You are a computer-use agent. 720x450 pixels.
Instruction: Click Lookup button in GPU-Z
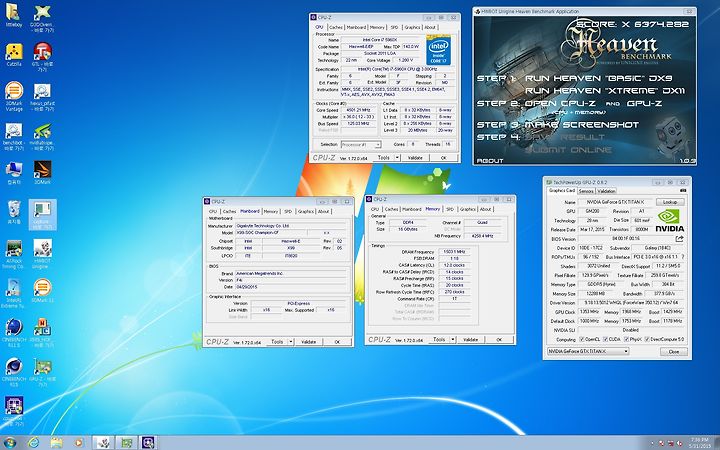click(670, 202)
